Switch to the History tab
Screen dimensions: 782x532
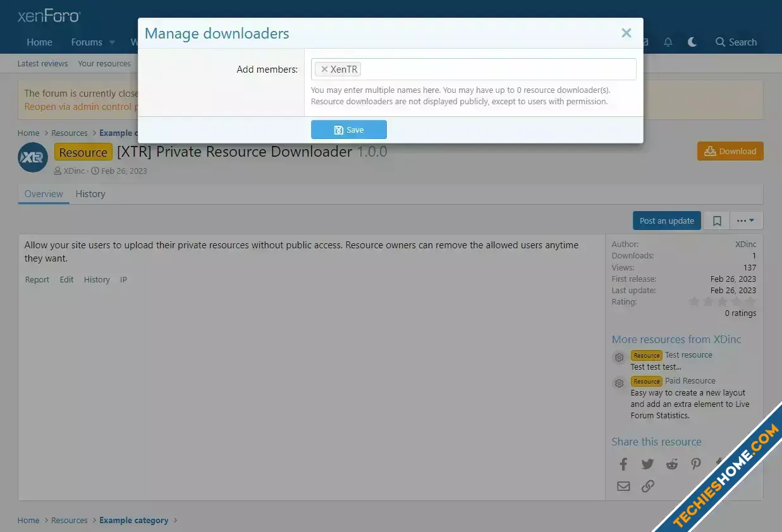(x=90, y=194)
